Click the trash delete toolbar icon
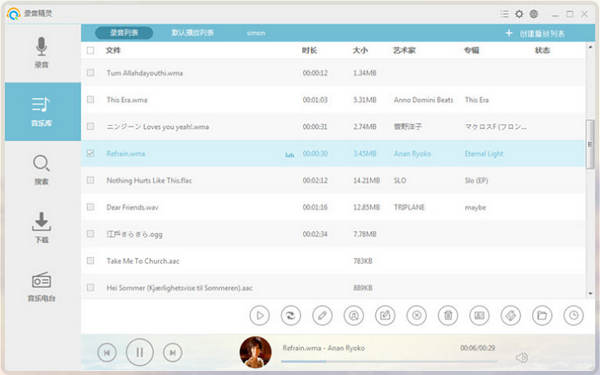 click(448, 316)
